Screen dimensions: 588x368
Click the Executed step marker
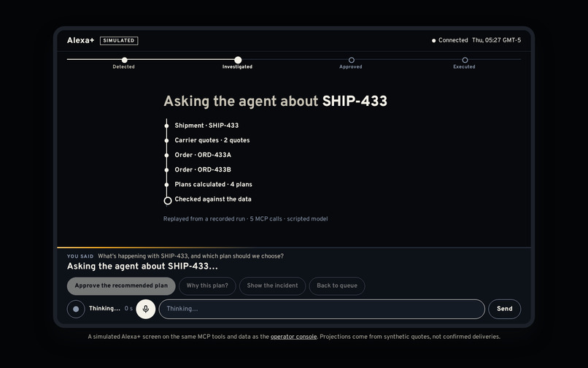click(465, 60)
